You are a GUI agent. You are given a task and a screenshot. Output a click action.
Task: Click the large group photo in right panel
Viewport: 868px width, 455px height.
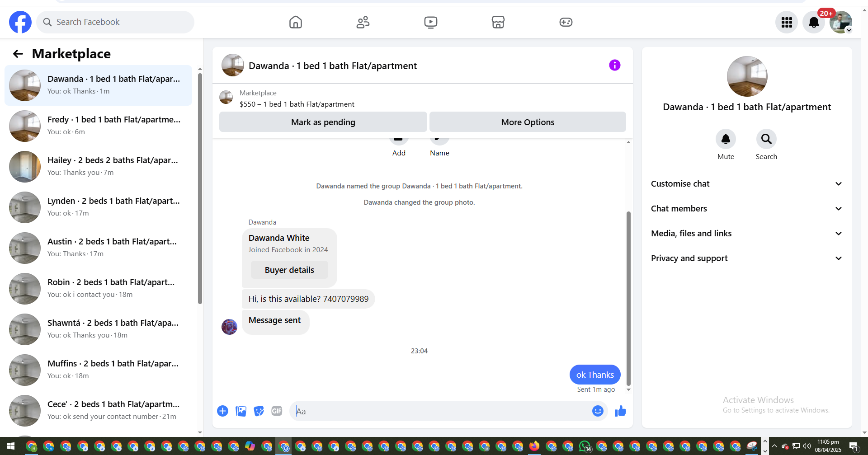point(747,76)
